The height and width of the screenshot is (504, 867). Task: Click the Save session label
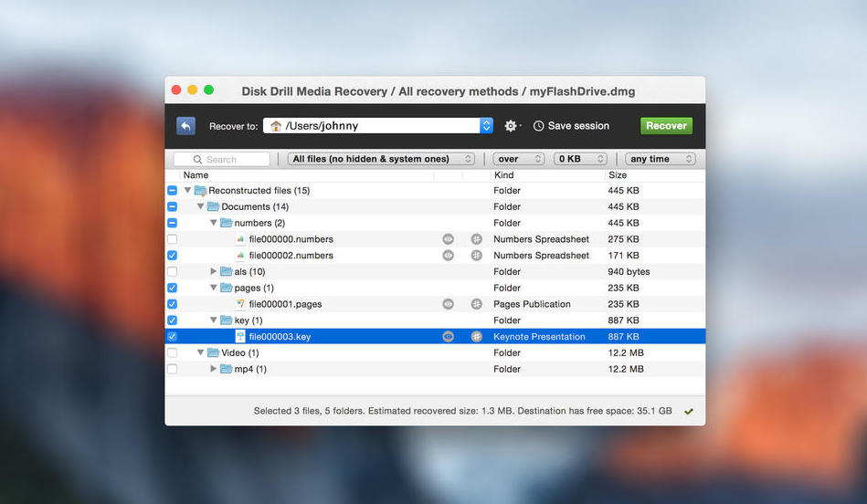pyautogui.click(x=578, y=126)
